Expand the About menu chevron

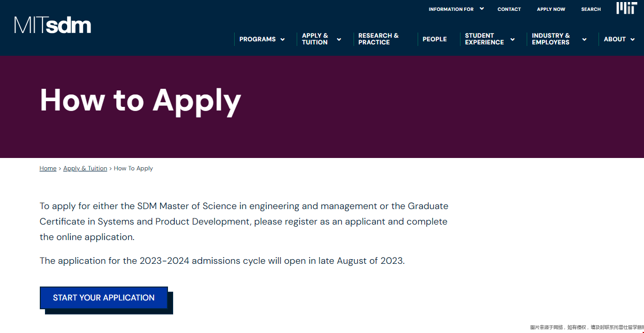pyautogui.click(x=633, y=40)
